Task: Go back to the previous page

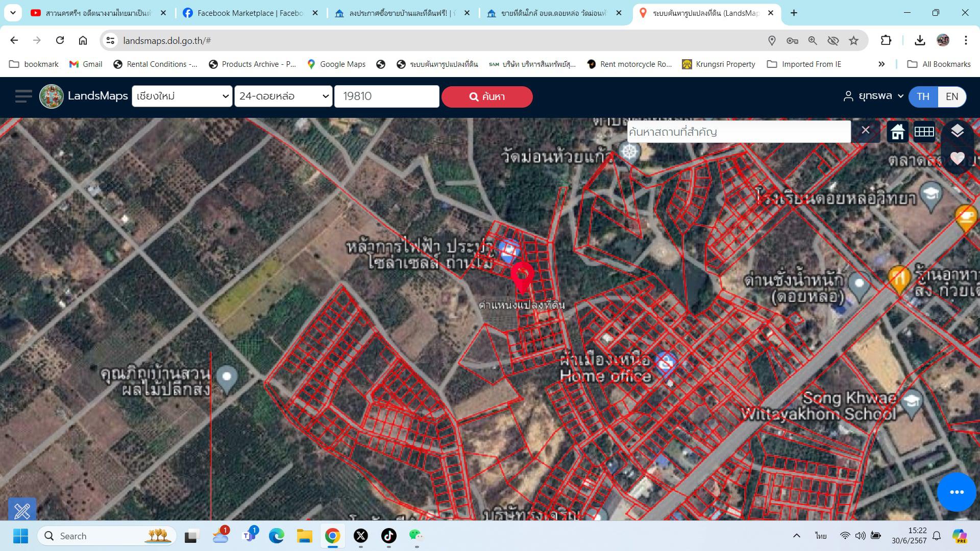Action: (x=14, y=40)
